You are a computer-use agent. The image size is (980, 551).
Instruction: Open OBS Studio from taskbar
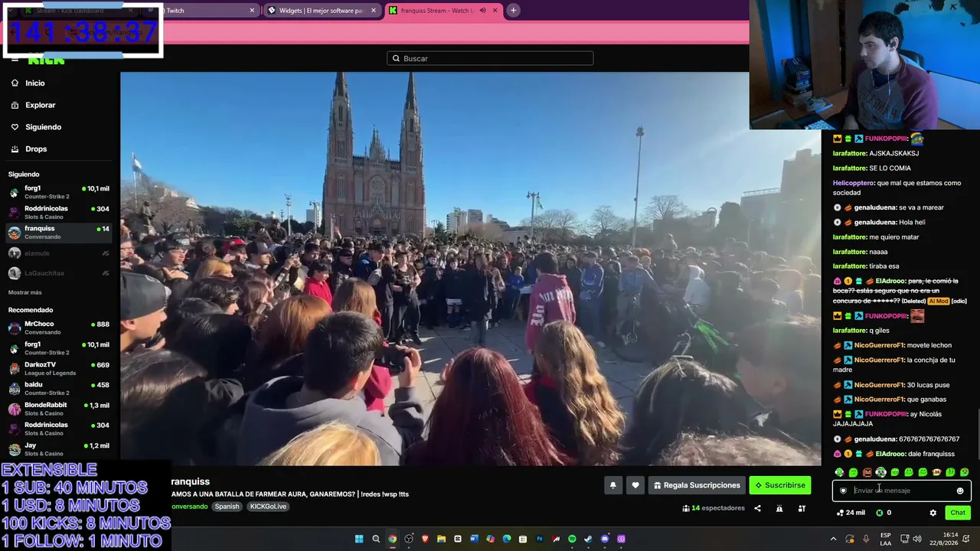click(x=409, y=539)
